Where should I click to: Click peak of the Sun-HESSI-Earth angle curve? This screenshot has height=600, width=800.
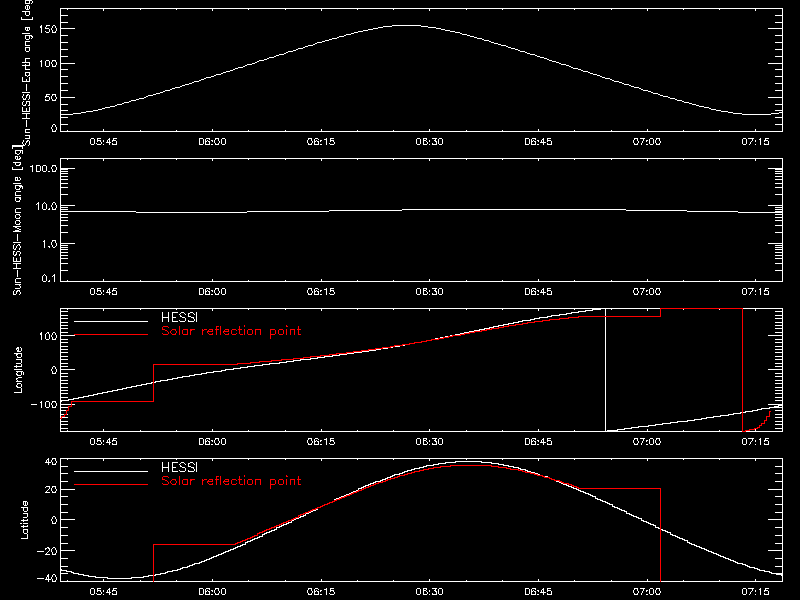tap(408, 26)
